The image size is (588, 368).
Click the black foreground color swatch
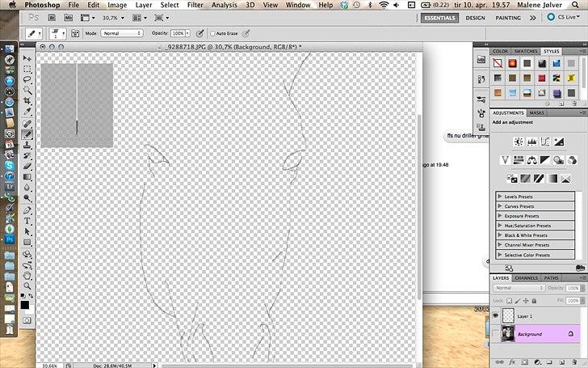(24, 305)
